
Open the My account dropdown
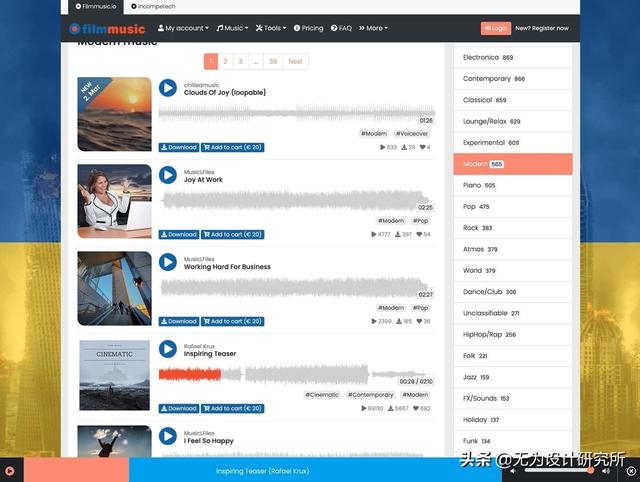click(183, 28)
